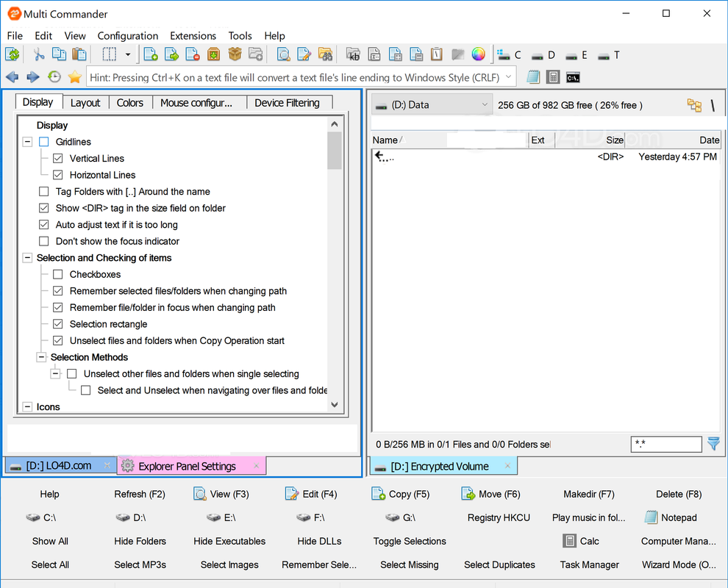This screenshot has width=728, height=588.
Task: Click the green Refresh icon in toolbar
Action: pyautogui.click(x=13, y=55)
